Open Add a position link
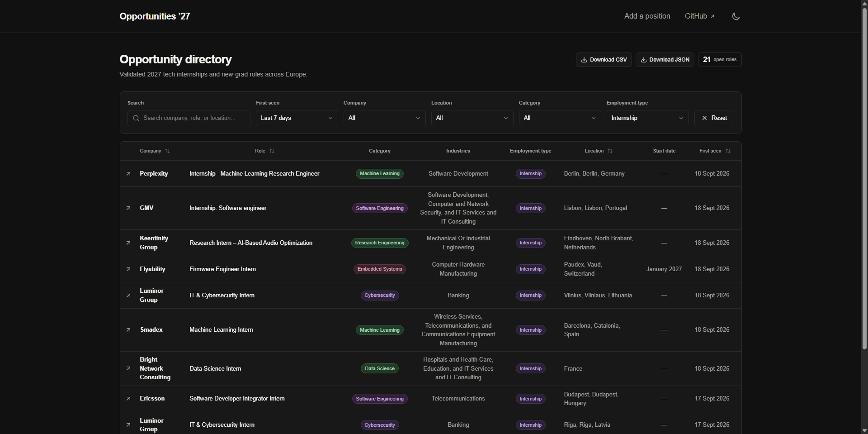This screenshot has height=434, width=868. coord(647,16)
